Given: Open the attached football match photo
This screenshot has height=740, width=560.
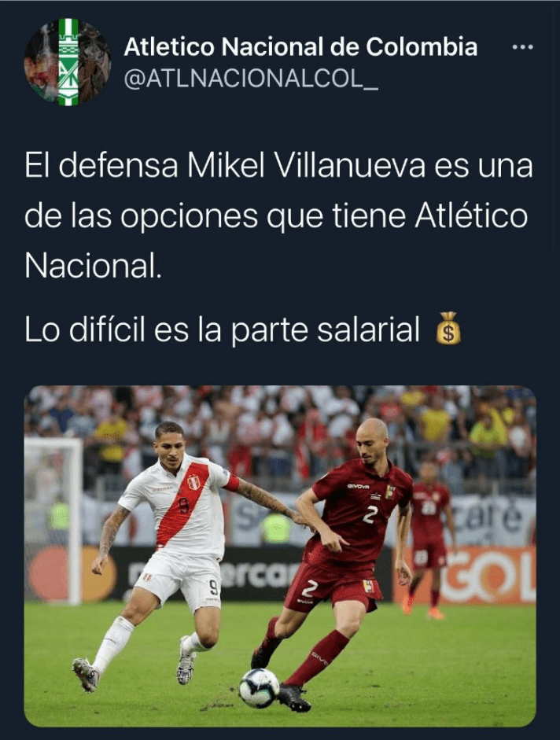Looking at the screenshot, I should [x=280, y=557].
